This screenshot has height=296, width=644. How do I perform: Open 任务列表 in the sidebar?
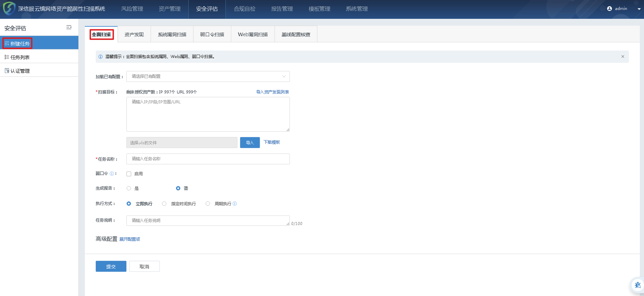tap(39, 57)
